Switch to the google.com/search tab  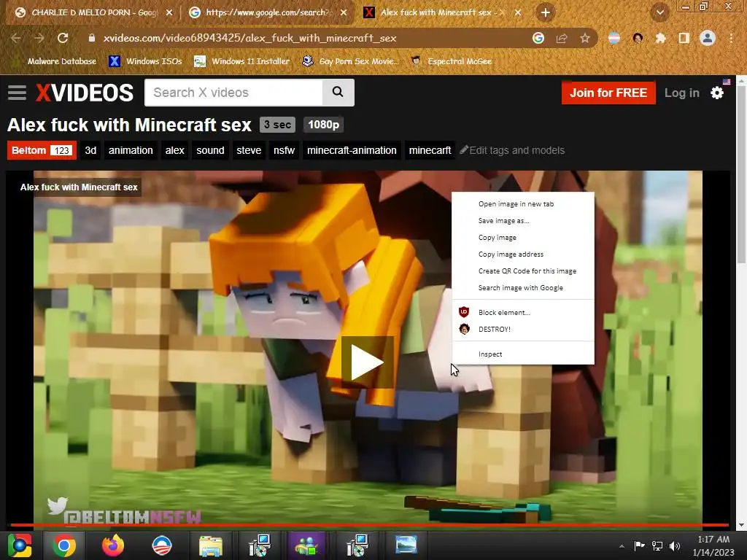tap(268, 12)
